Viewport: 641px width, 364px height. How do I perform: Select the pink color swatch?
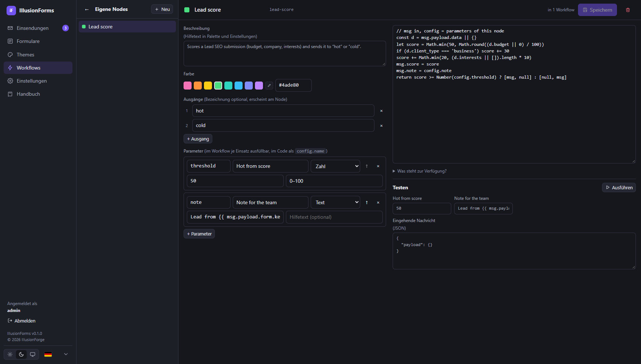point(188,86)
